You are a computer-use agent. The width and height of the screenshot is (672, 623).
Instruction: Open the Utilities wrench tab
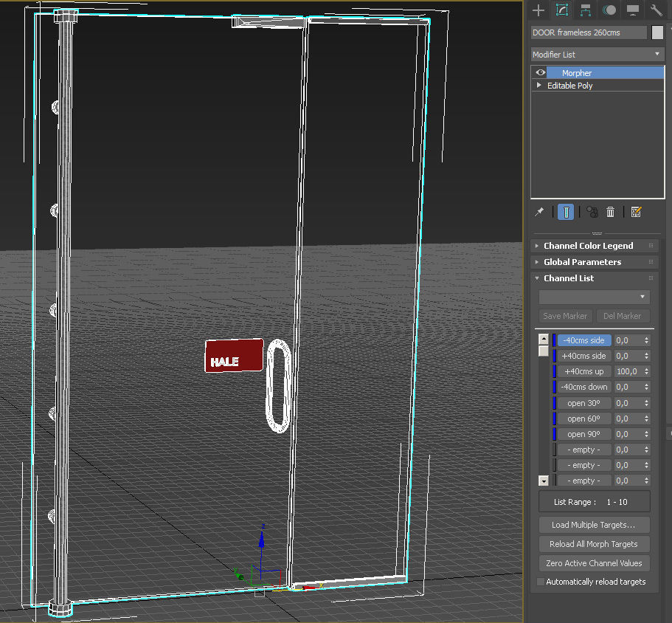pyautogui.click(x=657, y=10)
